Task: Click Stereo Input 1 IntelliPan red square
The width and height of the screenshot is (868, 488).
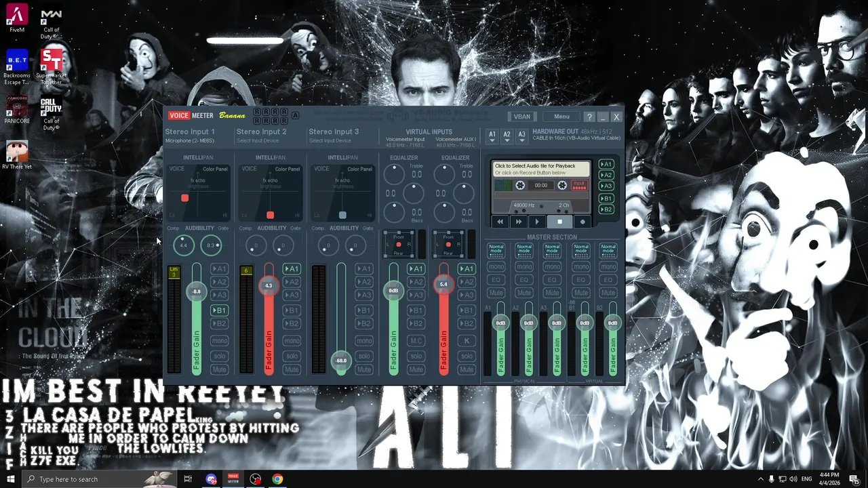Action: pyautogui.click(x=184, y=198)
